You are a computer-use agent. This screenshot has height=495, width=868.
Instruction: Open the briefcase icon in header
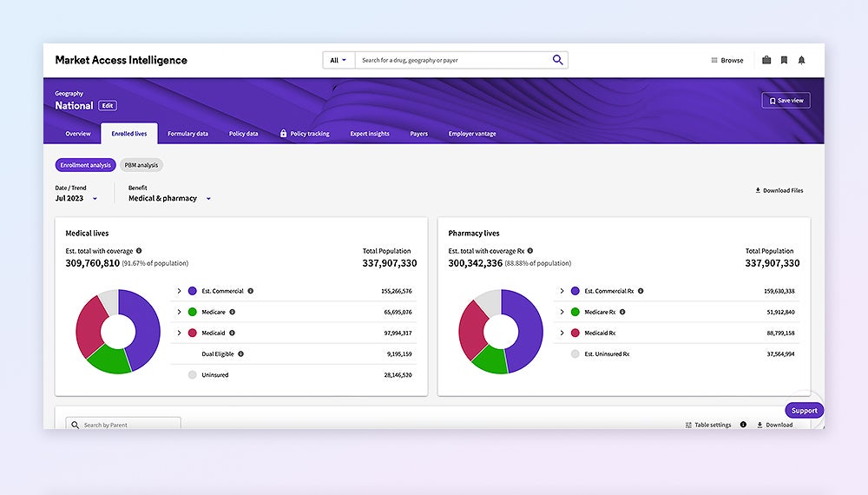pos(766,60)
